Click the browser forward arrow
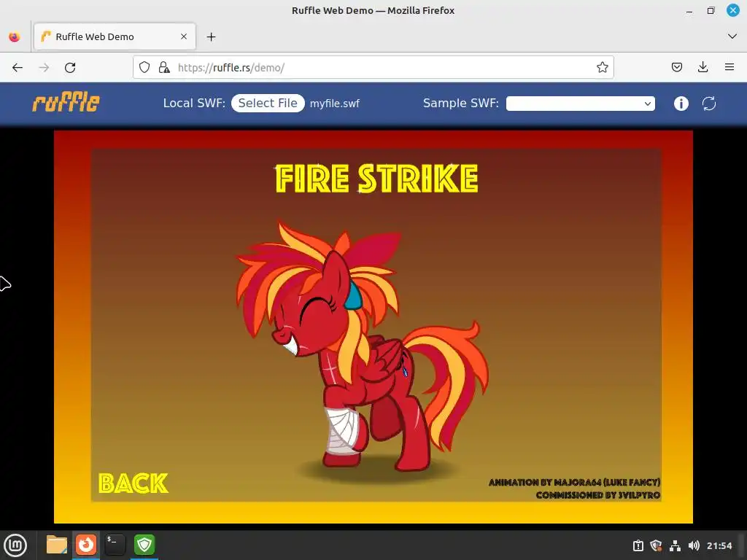The width and height of the screenshot is (747, 560). [44, 68]
